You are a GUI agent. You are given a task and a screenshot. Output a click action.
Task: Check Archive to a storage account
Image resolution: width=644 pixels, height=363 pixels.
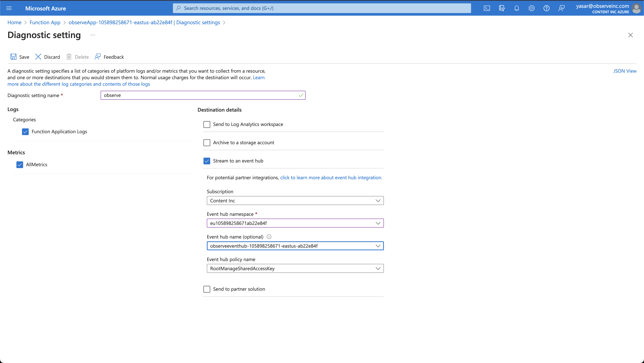coord(207,143)
